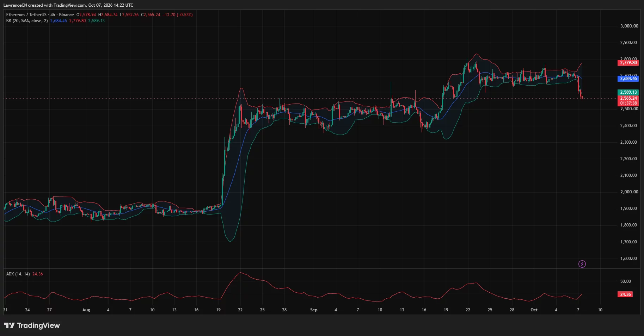Click the 2,000.00 price scale level
The width and height of the screenshot is (644, 336).
pyautogui.click(x=629, y=192)
